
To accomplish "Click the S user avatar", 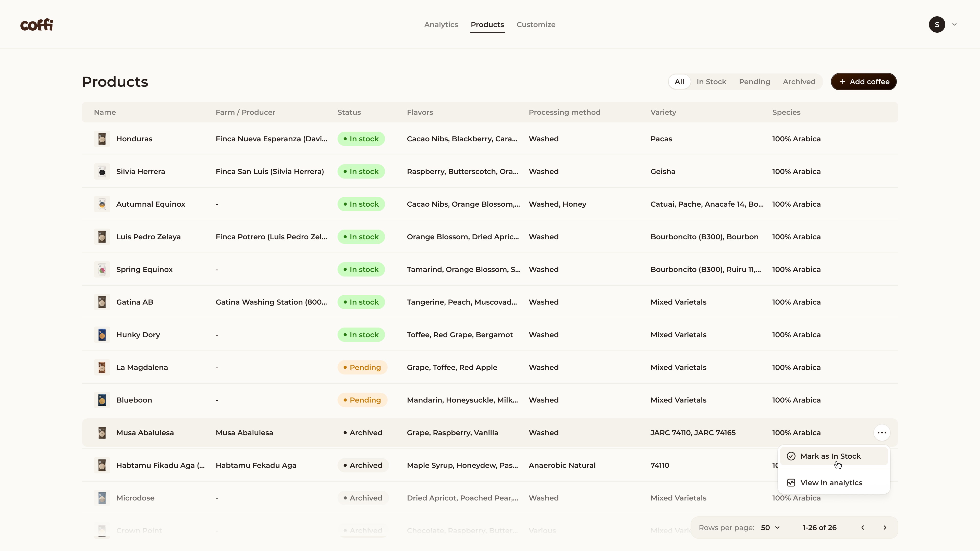I will (937, 25).
